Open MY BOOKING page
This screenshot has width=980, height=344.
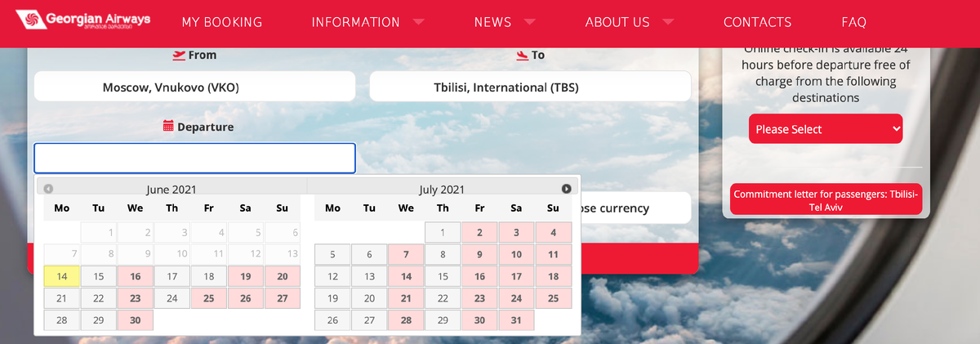[x=222, y=22]
